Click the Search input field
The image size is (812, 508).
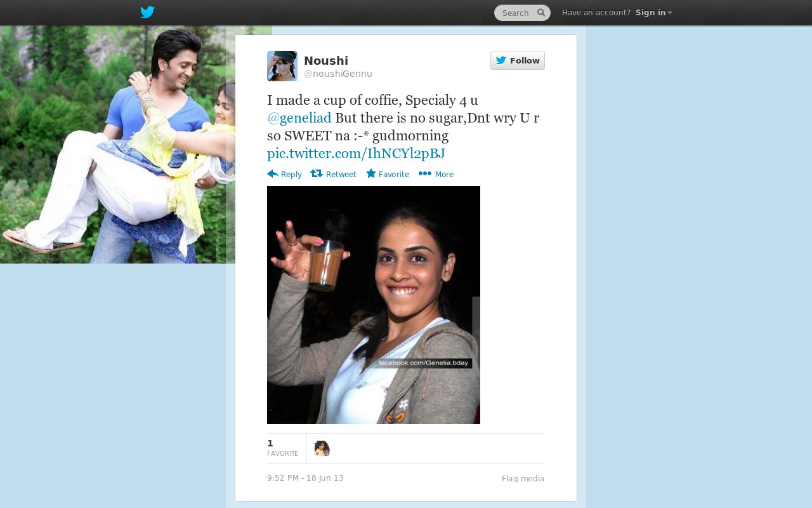tap(522, 13)
